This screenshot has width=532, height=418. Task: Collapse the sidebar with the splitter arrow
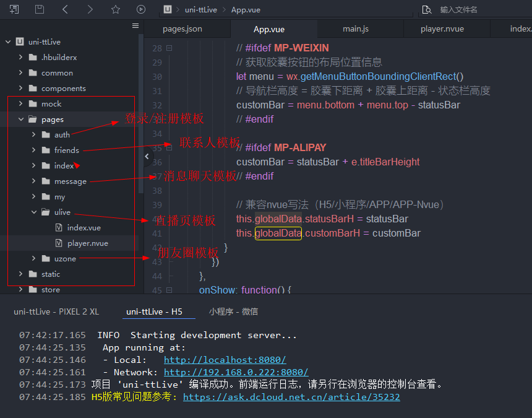tap(147, 157)
